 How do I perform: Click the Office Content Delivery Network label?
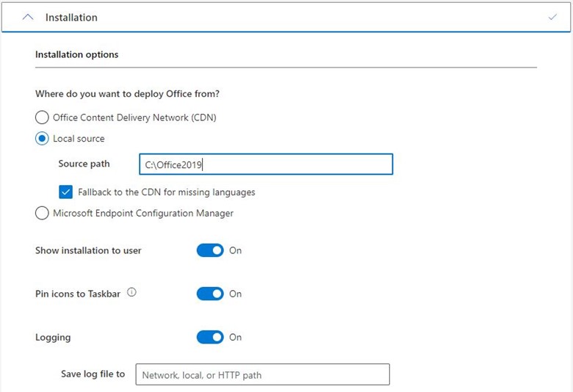point(135,117)
